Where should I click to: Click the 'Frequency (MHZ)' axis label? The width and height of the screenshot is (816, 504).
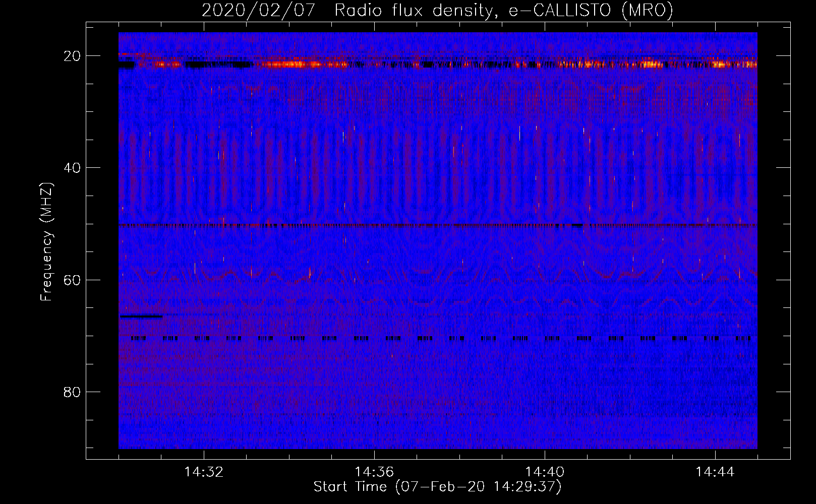click(46, 242)
